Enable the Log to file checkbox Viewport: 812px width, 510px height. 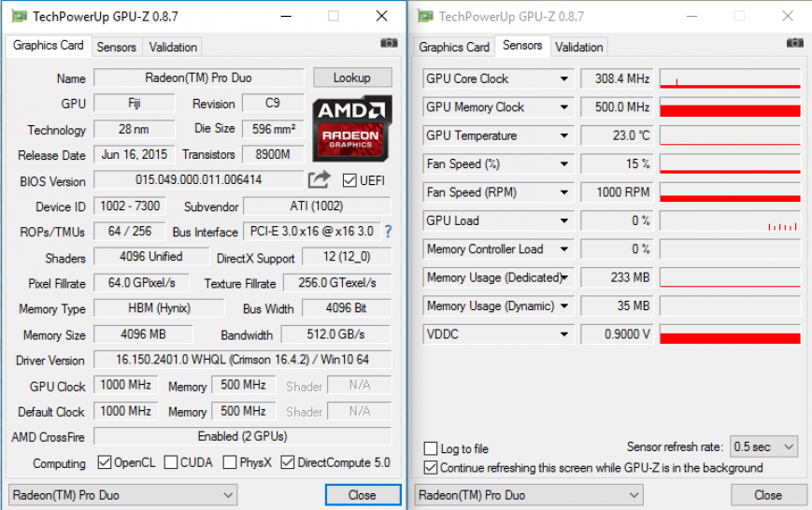click(431, 448)
